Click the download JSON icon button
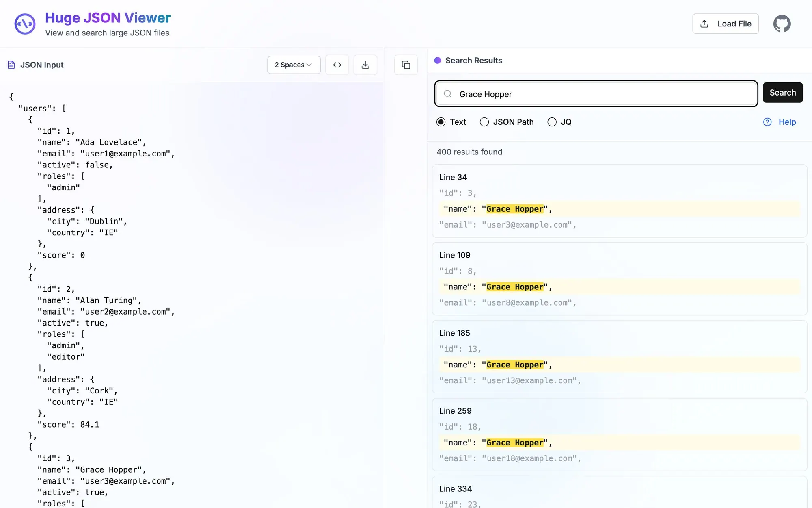812x508 pixels. coord(365,65)
